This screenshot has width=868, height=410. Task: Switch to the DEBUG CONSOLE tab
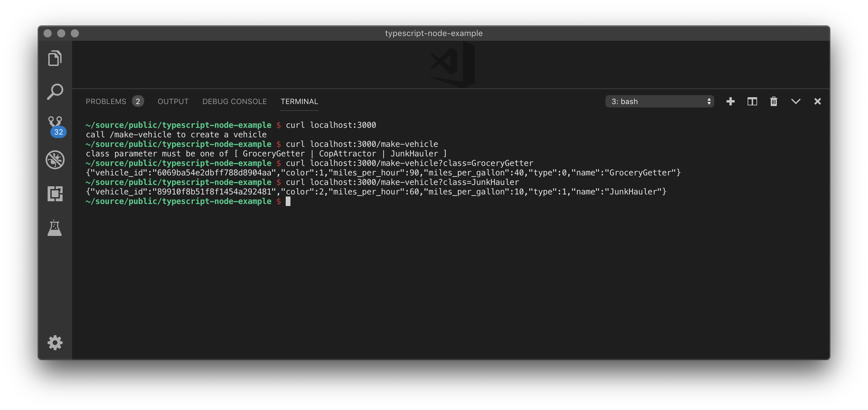[234, 101]
